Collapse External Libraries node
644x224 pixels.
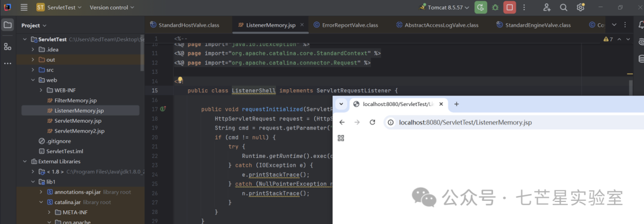pos(24,161)
